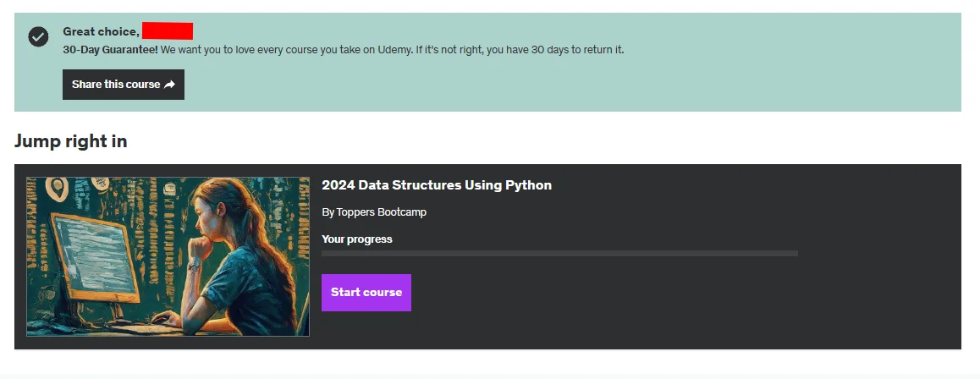
Task: Open the 2024 Data Structures Using Python title
Action: 436,184
